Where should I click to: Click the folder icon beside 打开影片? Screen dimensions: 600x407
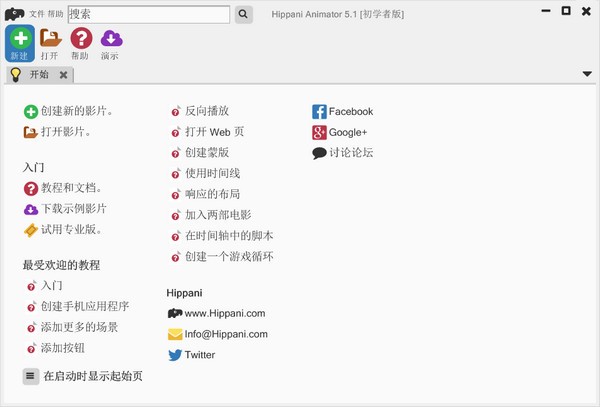[31, 132]
